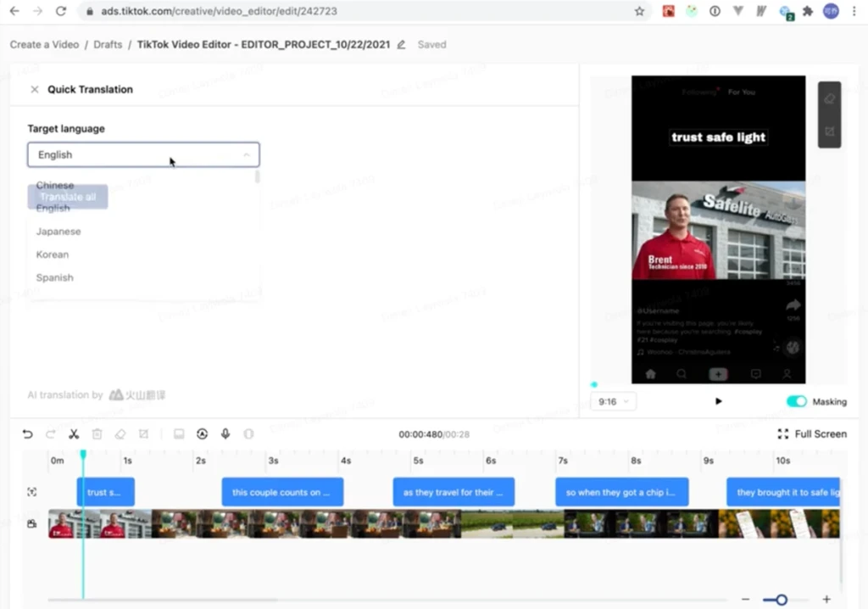Click the video thumbnail strip in timeline
The width and height of the screenshot is (868, 609).
click(444, 523)
